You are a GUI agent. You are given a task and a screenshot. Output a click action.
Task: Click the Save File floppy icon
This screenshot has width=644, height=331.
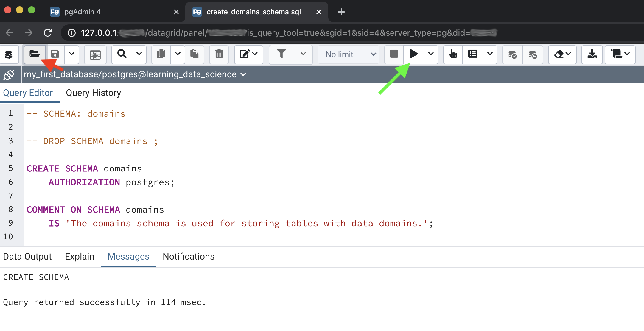tap(55, 54)
